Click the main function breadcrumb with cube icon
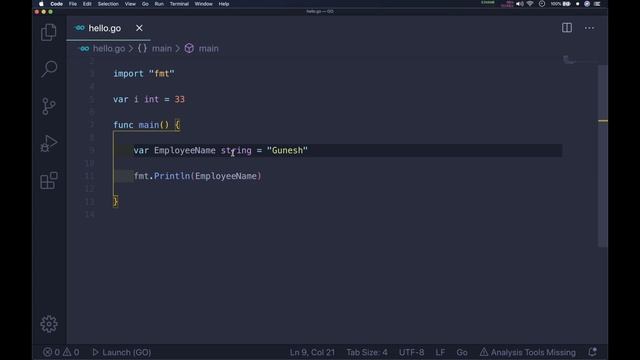This screenshot has height=360, width=640. (202, 49)
